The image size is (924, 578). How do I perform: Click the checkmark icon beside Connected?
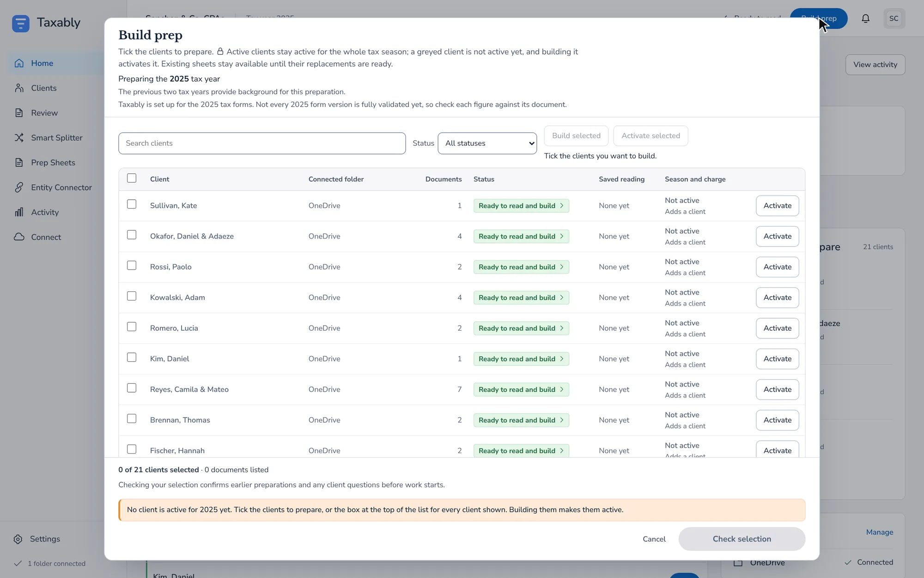(848, 562)
